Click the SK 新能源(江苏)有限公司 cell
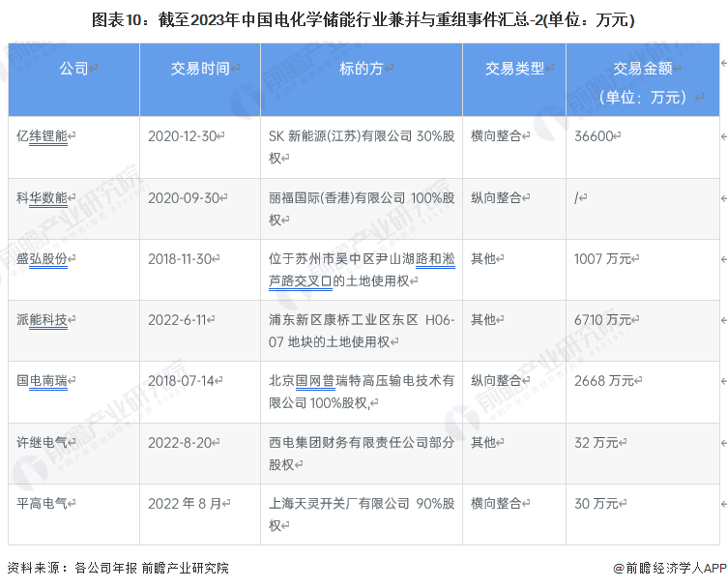 (x=362, y=147)
